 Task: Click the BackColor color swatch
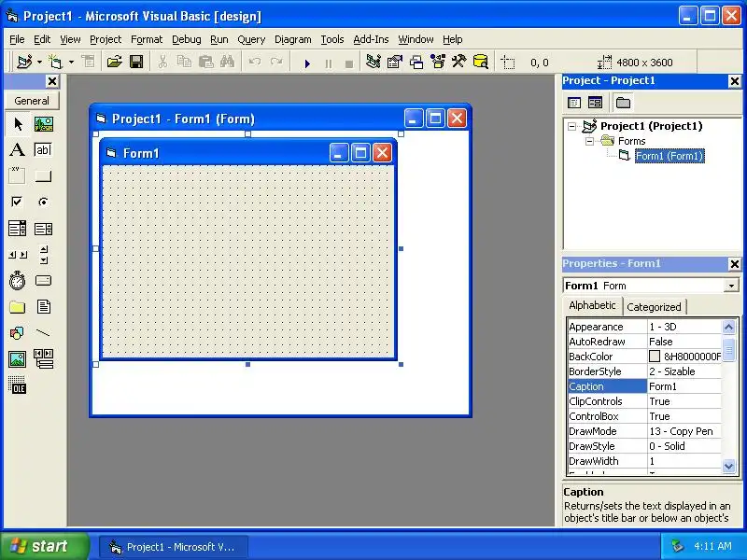click(655, 357)
